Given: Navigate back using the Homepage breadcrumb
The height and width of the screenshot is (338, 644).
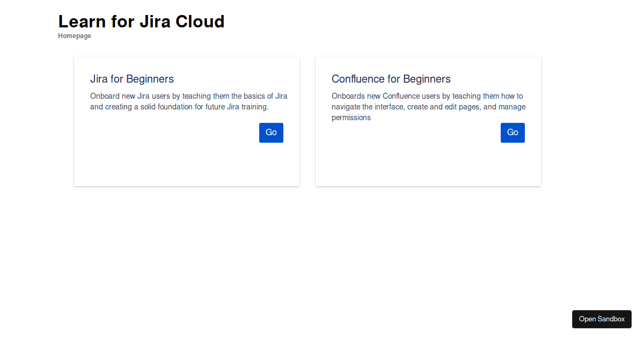Looking at the screenshot, I should 75,35.
